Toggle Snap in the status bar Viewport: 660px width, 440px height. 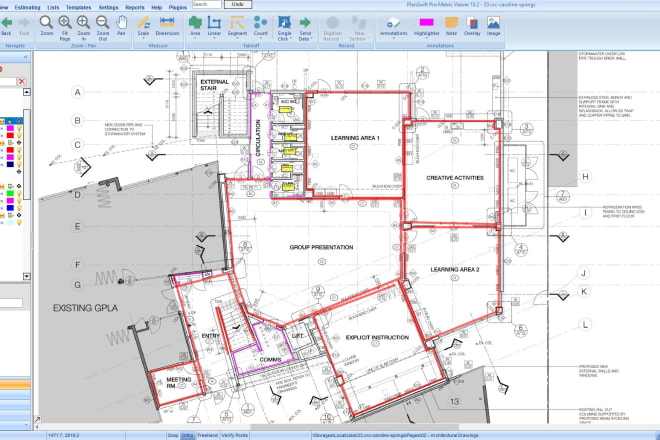tap(173, 435)
